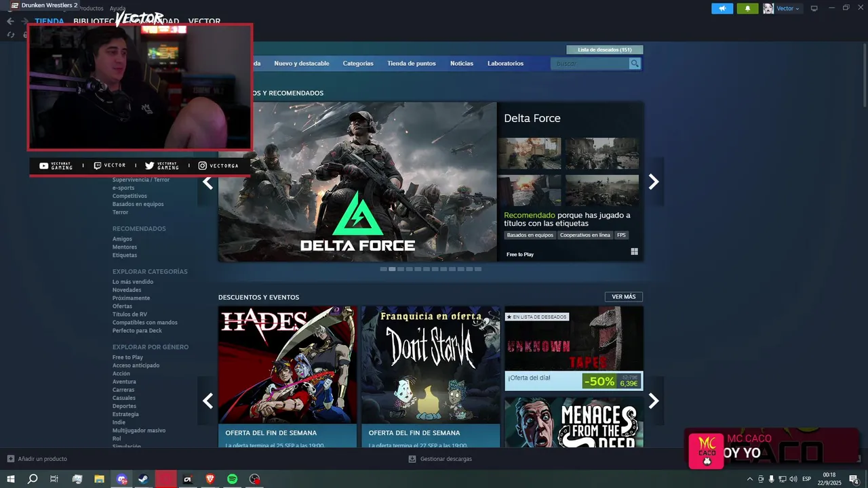Image resolution: width=868 pixels, height=488 pixels.
Task: Click 'Añadir un producto' at bottom
Action: pos(37,459)
